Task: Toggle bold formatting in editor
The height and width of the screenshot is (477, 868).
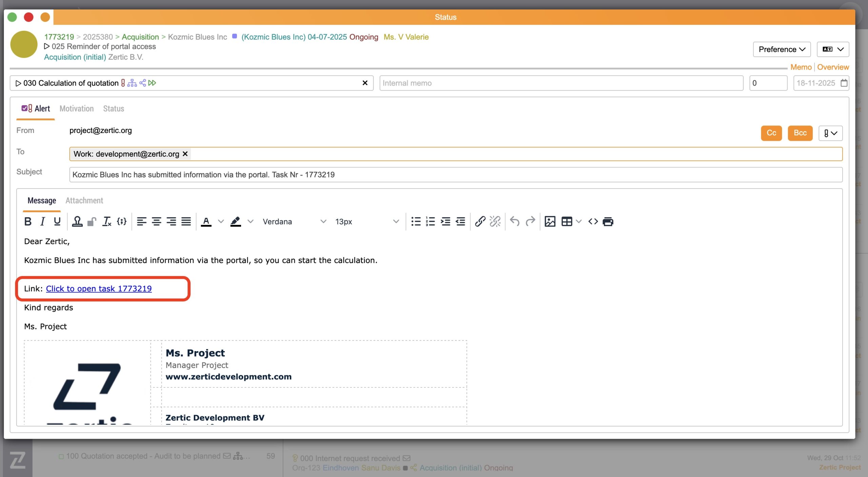Action: click(x=28, y=222)
